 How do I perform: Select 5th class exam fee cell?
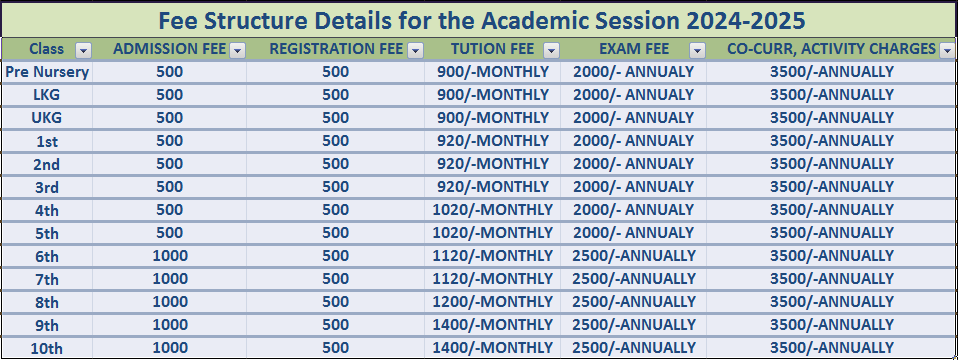point(634,233)
